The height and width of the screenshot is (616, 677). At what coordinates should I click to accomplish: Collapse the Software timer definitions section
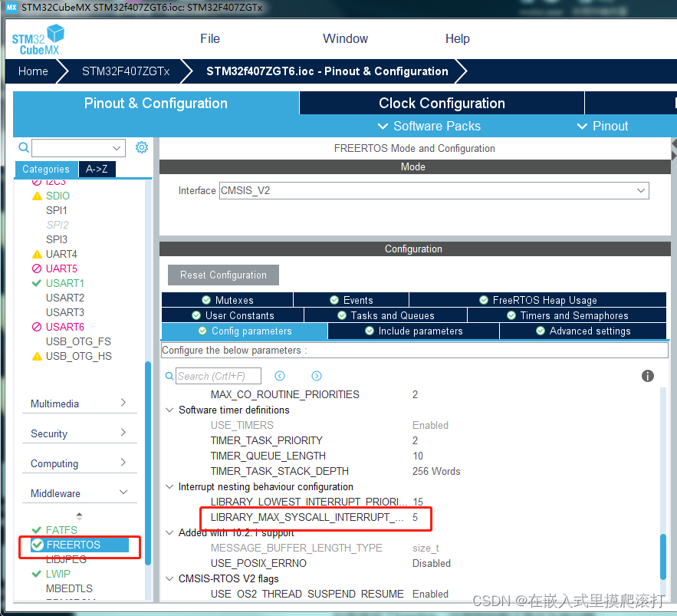pos(169,410)
